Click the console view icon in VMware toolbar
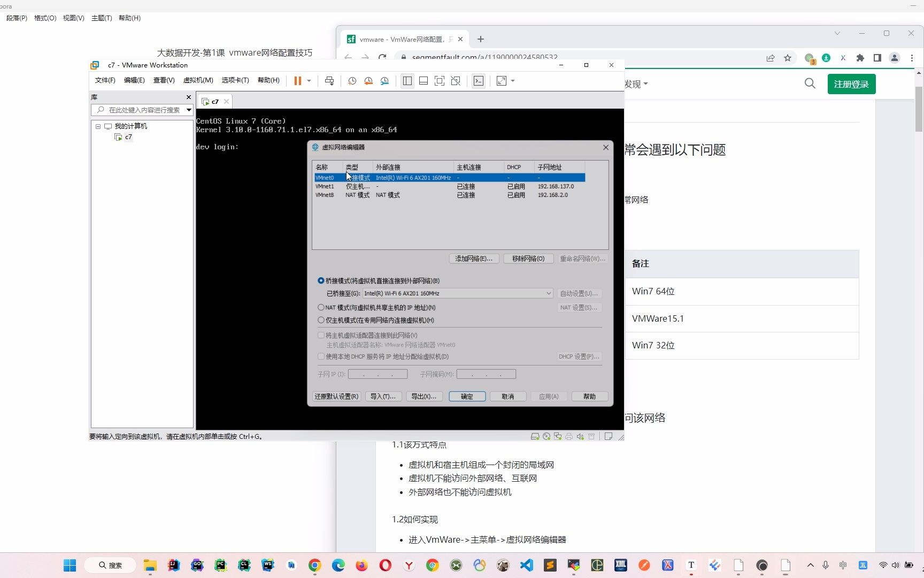This screenshot has width=924, height=578. (479, 81)
